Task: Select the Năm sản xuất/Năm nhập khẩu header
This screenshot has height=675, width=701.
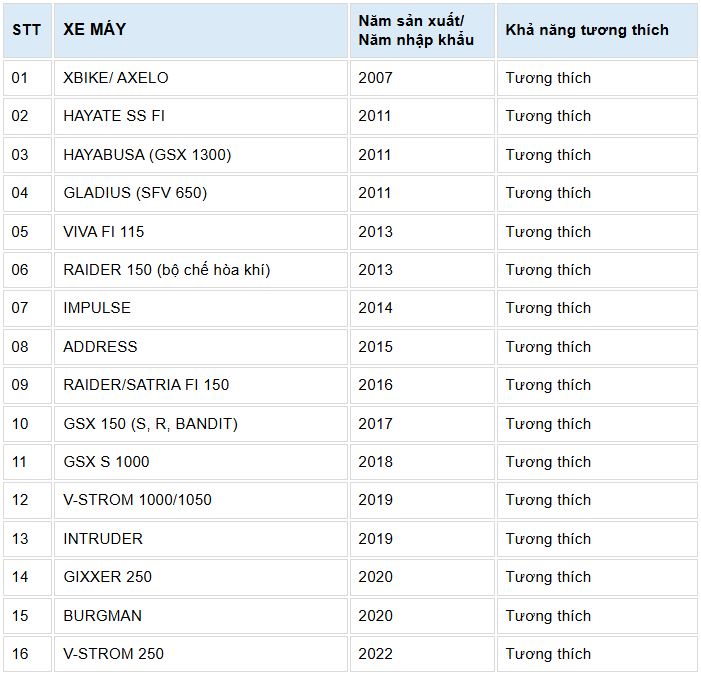Action: [422, 30]
